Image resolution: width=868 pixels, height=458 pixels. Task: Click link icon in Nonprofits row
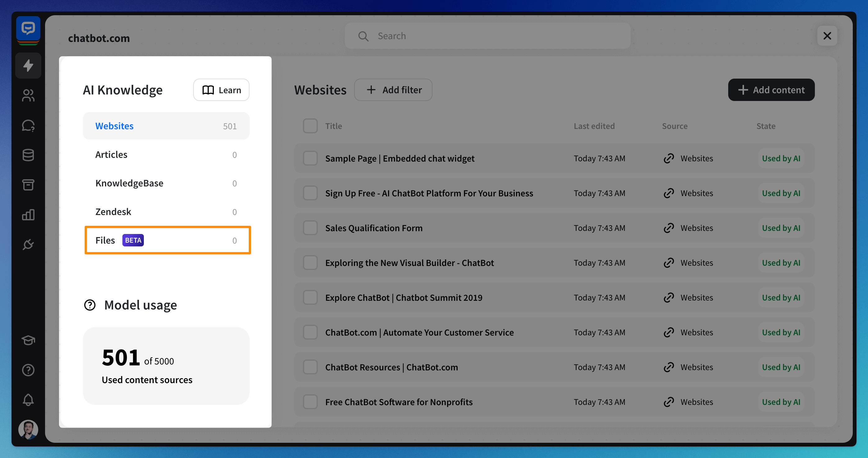click(x=669, y=402)
